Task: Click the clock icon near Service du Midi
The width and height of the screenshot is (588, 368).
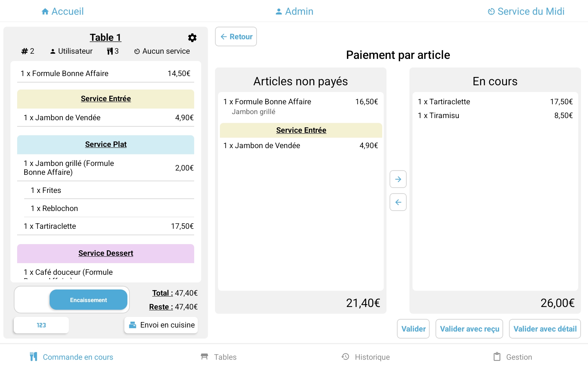Action: (491, 11)
